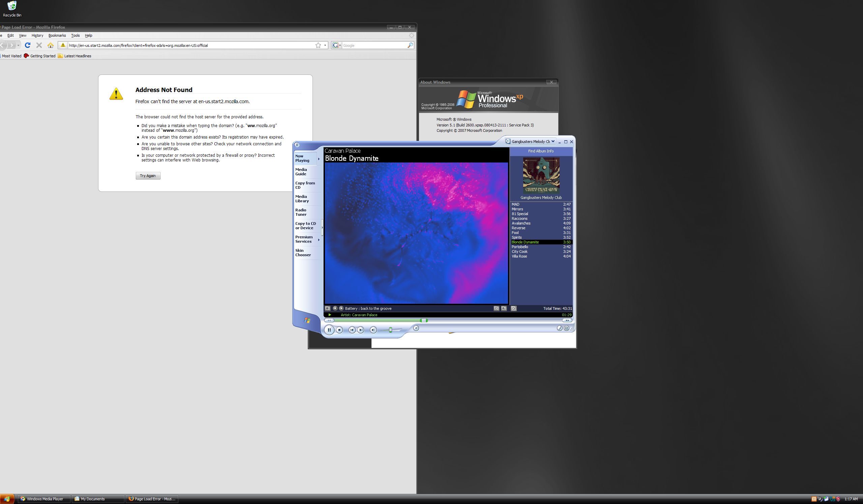This screenshot has height=504, width=863.
Task: Toggle the shuffle button in Media Player
Action: click(x=416, y=328)
